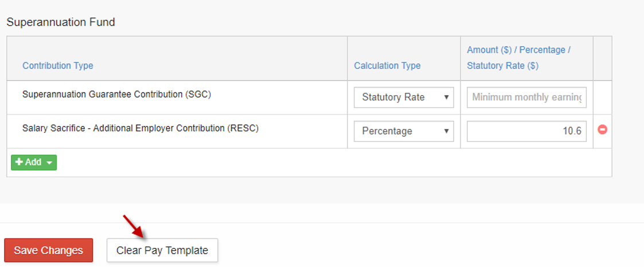
Task: Click the red arrow pointing at Clear Pay Template
Action: coord(134,227)
